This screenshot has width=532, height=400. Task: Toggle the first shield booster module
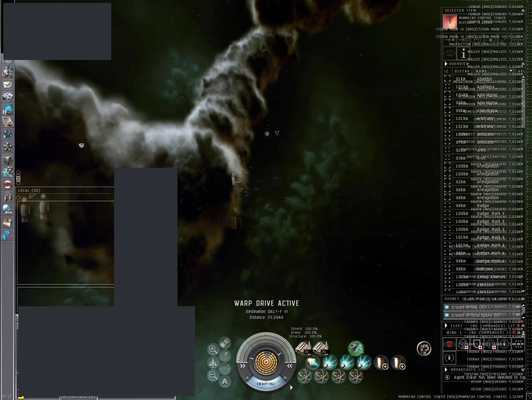381,362
